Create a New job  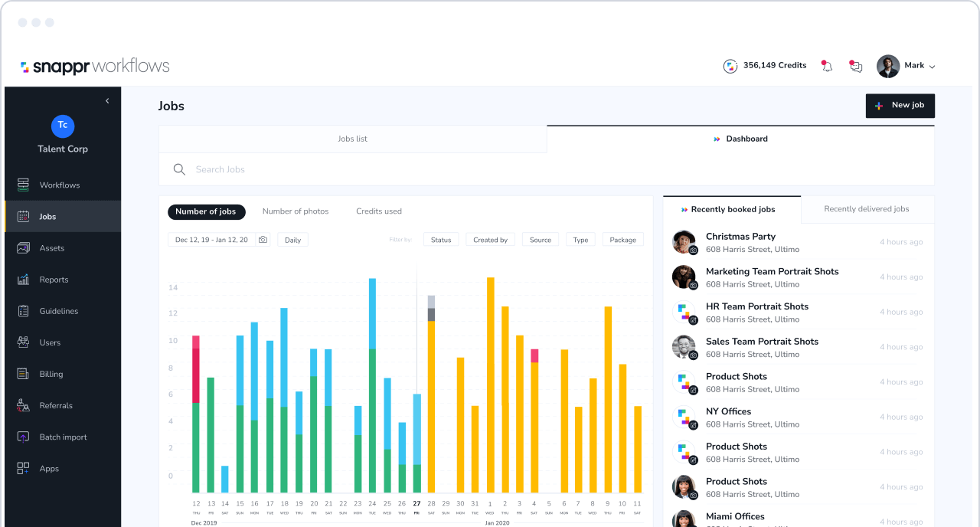point(900,105)
